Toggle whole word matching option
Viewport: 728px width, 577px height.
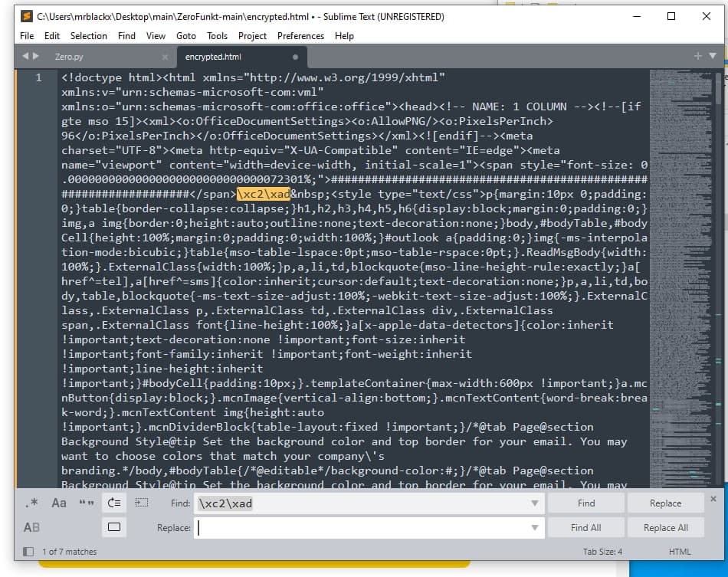[x=87, y=503]
